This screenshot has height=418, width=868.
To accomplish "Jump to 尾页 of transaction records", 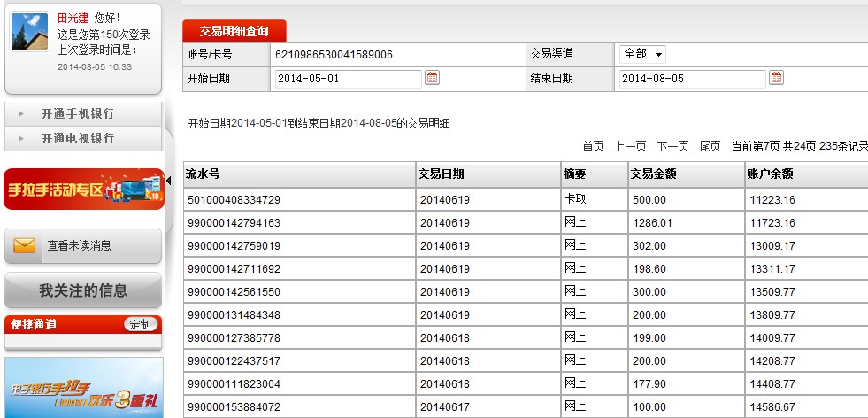I will (710, 146).
